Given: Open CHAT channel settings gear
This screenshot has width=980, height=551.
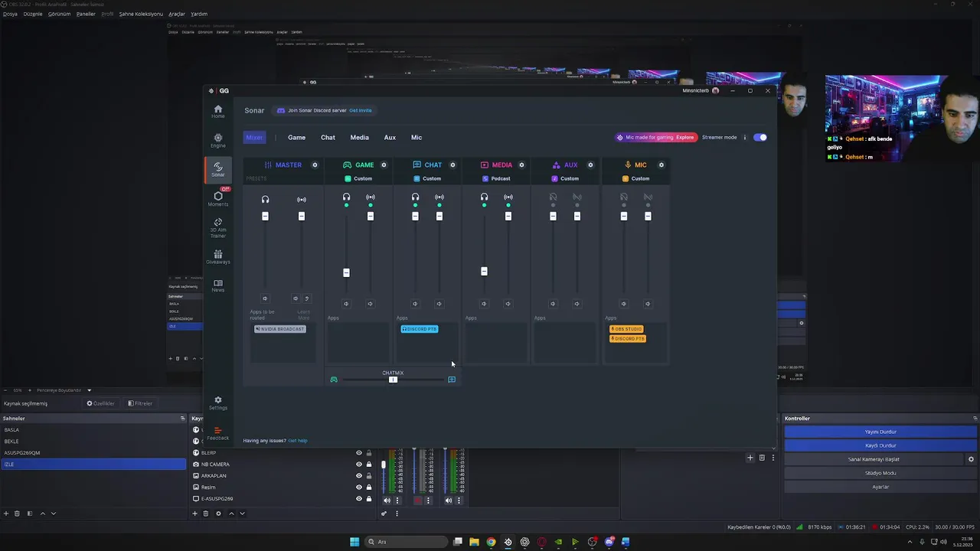Looking at the screenshot, I should 452,165.
